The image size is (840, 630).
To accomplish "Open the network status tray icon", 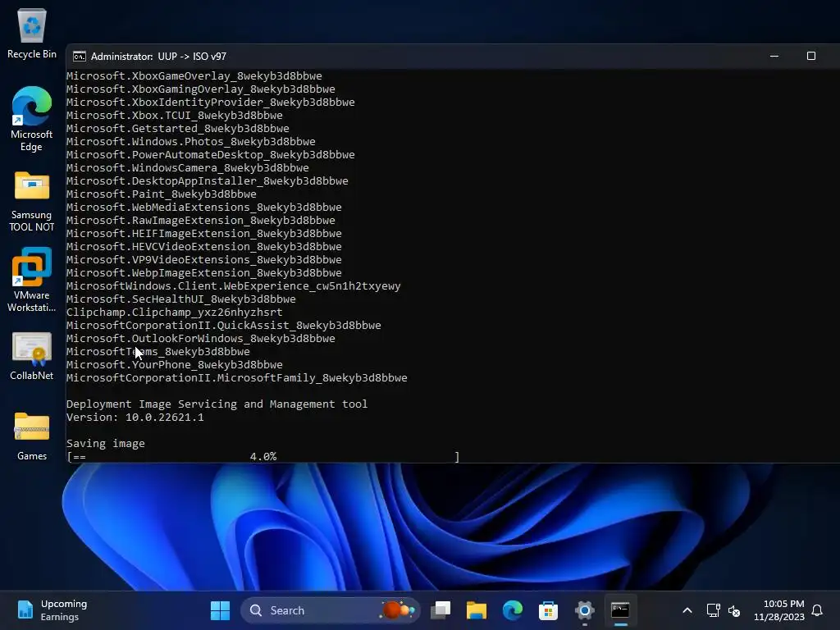I will [x=713, y=610].
